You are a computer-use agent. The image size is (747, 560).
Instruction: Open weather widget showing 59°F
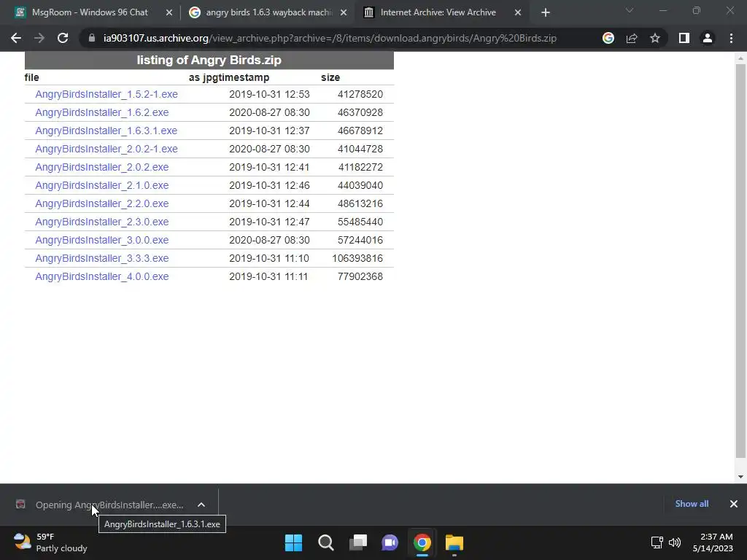[x=50, y=542]
